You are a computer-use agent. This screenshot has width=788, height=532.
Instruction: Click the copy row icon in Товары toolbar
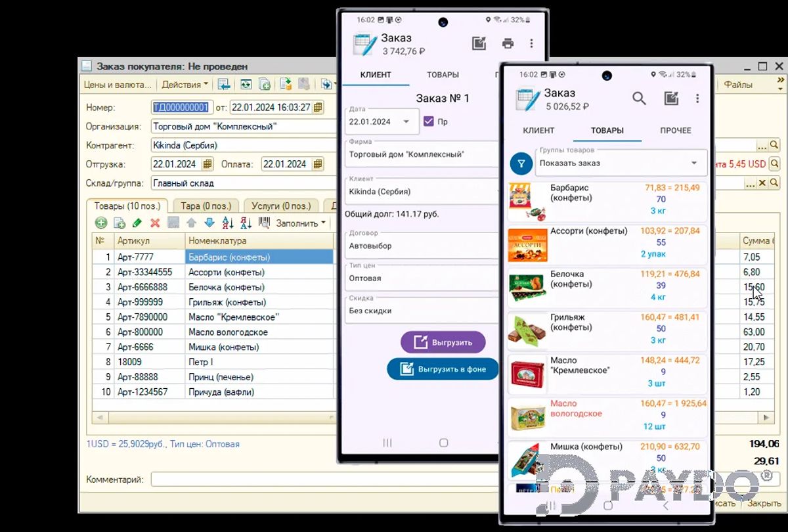click(120, 223)
